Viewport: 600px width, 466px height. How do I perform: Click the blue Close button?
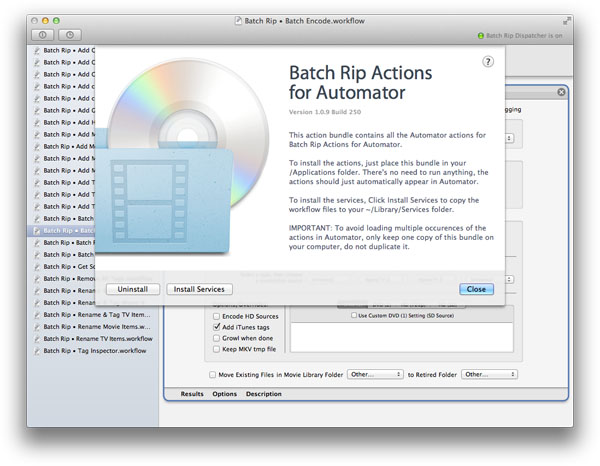[x=476, y=289]
